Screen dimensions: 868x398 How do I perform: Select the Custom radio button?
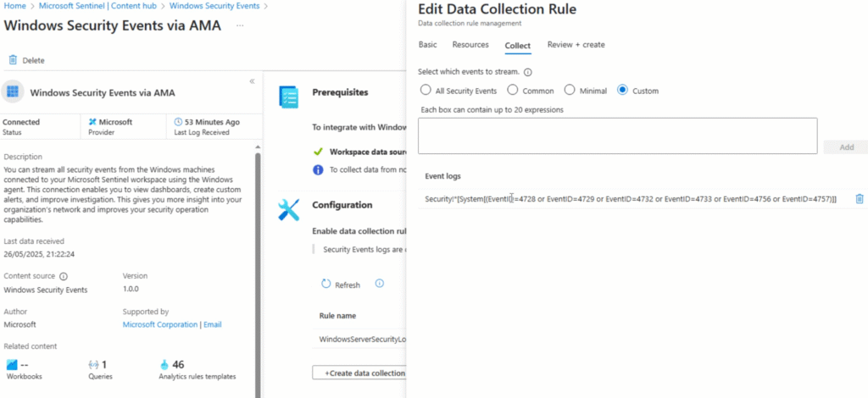click(623, 90)
